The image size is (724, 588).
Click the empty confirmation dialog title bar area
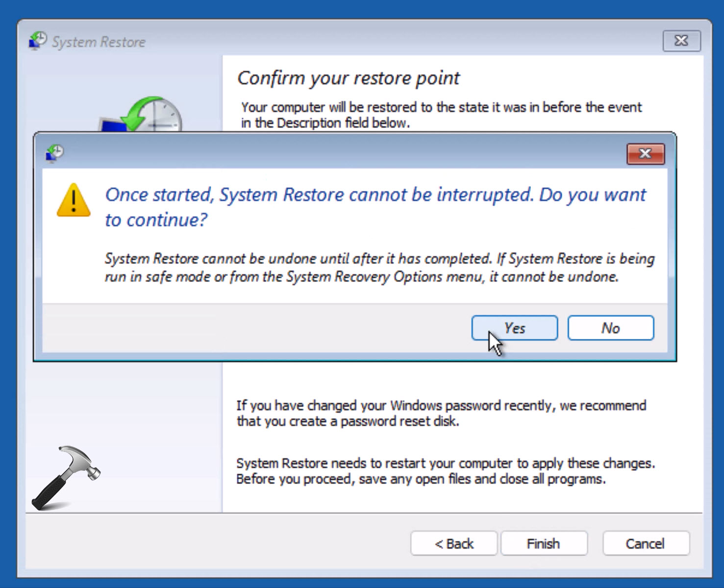343,153
